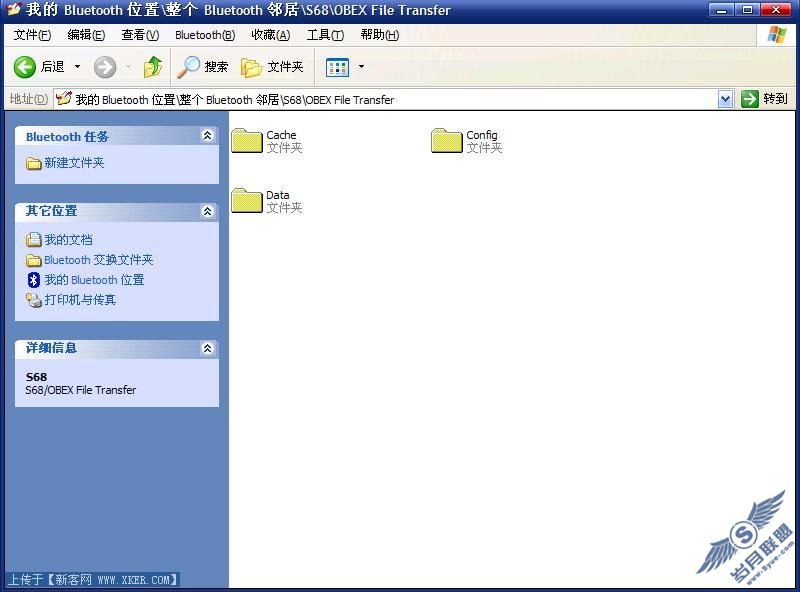Click the green Go arrow icon

point(749,98)
